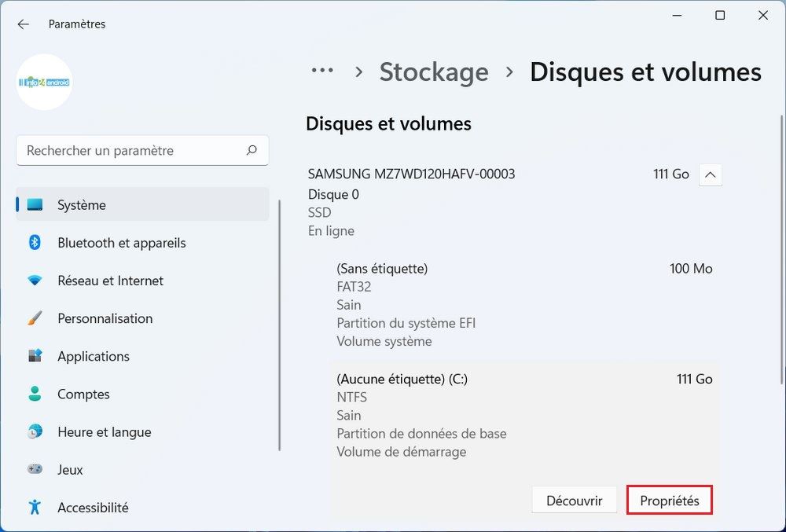
Task: Click the Accessibilité figure icon
Action: [x=35, y=507]
